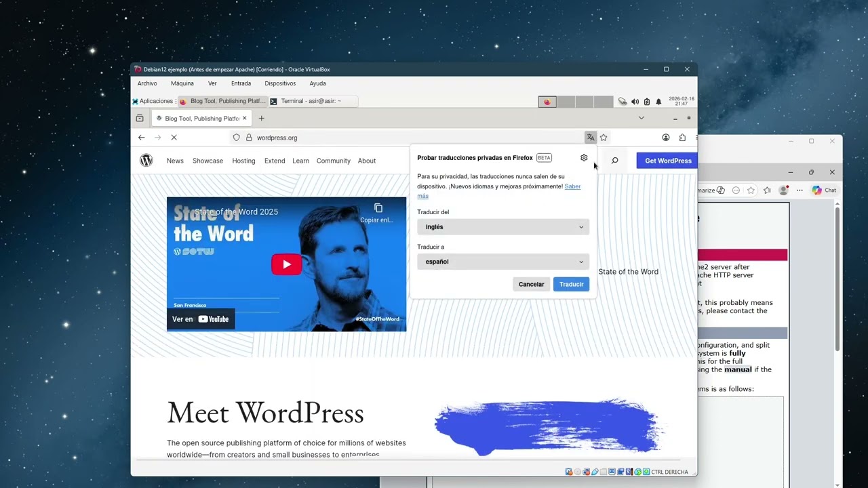Go forward with the right arrow
The width and height of the screenshot is (868, 488).
pyautogui.click(x=157, y=138)
